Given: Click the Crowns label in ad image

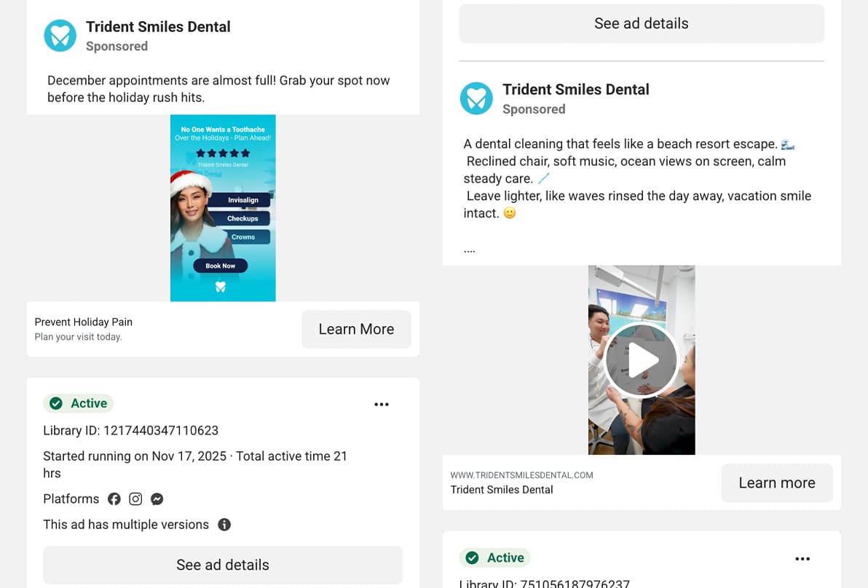Looking at the screenshot, I should click(x=243, y=237).
